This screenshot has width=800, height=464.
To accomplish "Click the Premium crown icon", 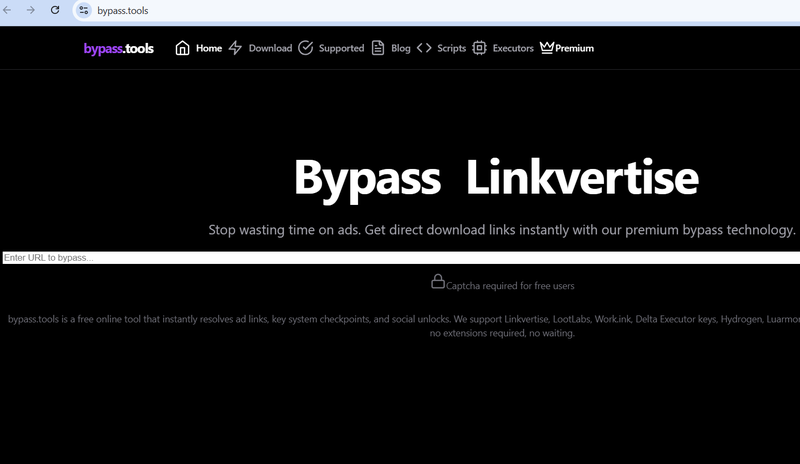I will 547,47.
